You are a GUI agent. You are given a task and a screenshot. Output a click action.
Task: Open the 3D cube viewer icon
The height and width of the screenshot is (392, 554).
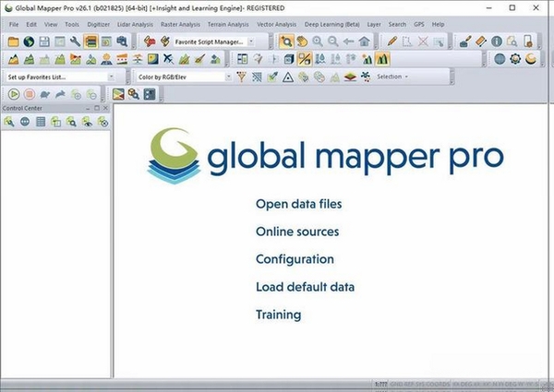[x=289, y=59]
